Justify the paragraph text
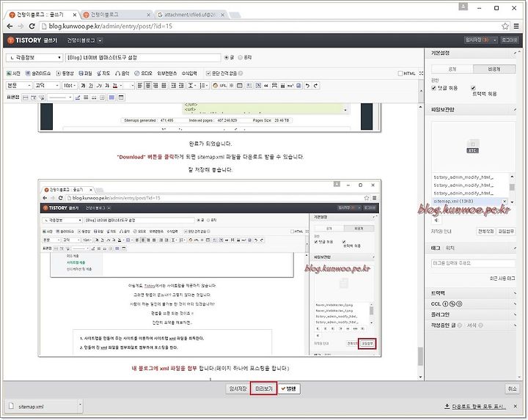The height and width of the screenshot is (420, 528). (x=164, y=86)
